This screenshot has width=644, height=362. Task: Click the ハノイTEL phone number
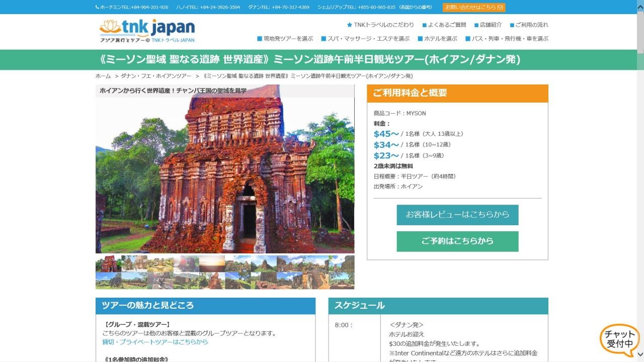[208, 7]
